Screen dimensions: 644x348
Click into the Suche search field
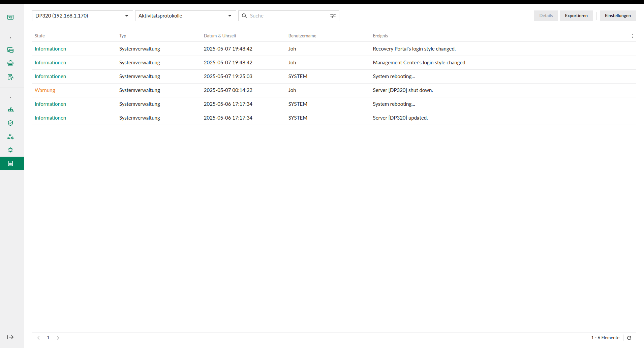pyautogui.click(x=288, y=16)
